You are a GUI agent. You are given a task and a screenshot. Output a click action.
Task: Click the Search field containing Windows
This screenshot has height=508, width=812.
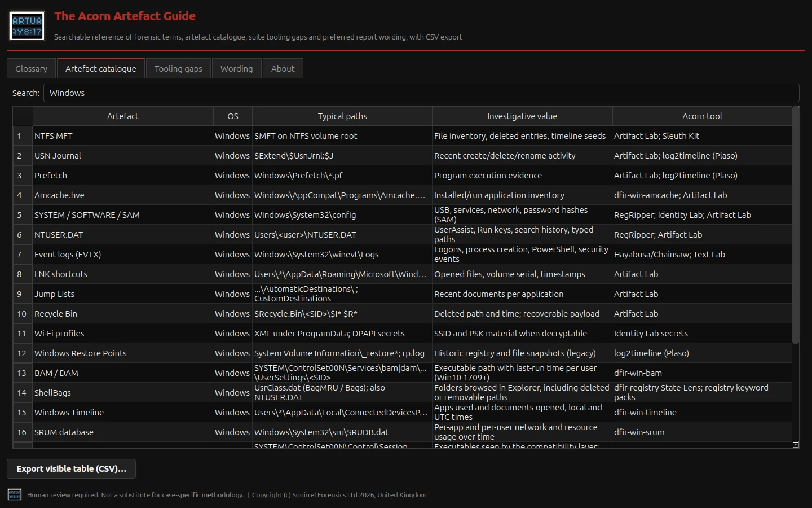click(x=421, y=93)
